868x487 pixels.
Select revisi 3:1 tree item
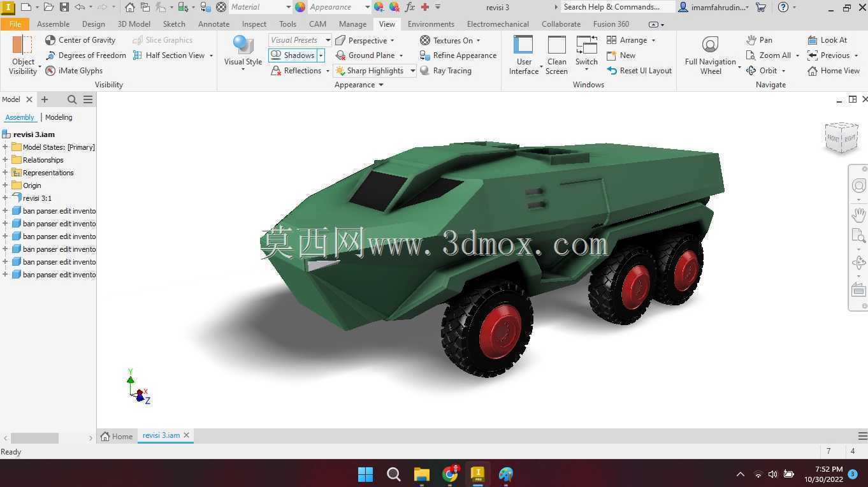[x=37, y=198]
